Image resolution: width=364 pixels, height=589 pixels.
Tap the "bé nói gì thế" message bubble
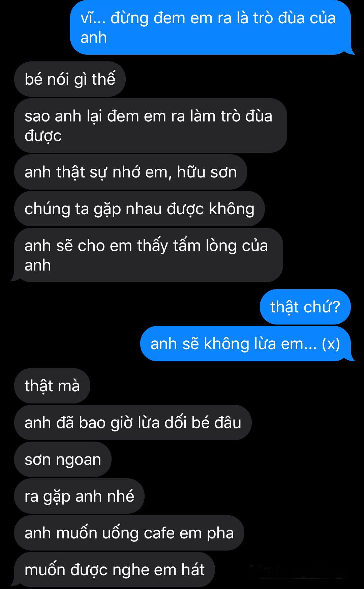70,79
